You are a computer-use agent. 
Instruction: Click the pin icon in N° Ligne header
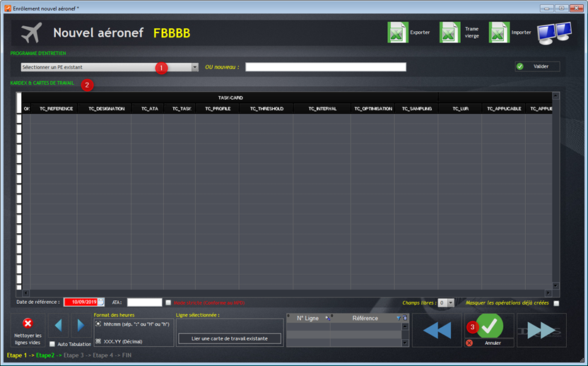click(x=327, y=319)
